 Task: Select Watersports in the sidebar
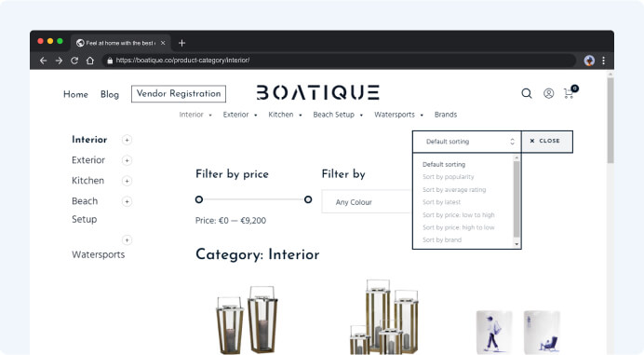click(x=98, y=254)
